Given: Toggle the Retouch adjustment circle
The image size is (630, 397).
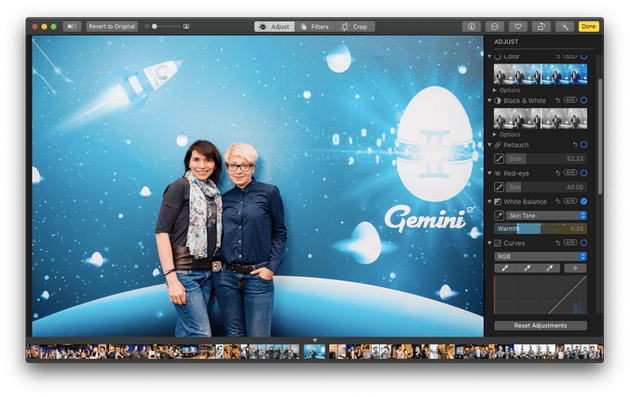Looking at the screenshot, I should pos(584,144).
